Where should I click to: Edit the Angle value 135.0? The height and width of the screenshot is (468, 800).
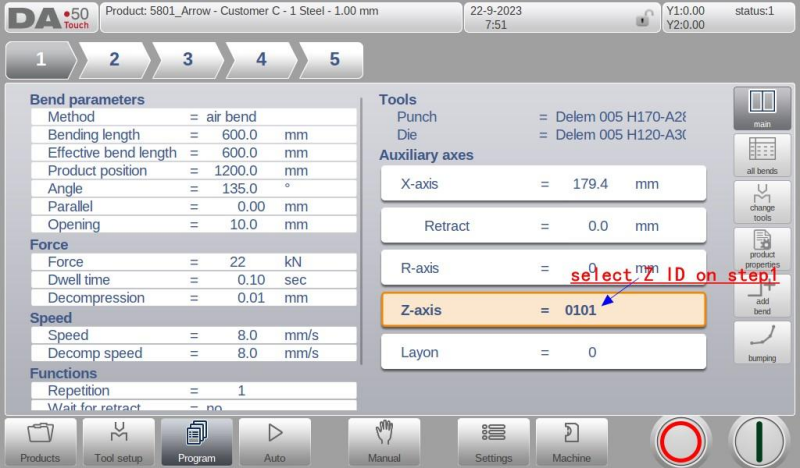[x=238, y=188]
